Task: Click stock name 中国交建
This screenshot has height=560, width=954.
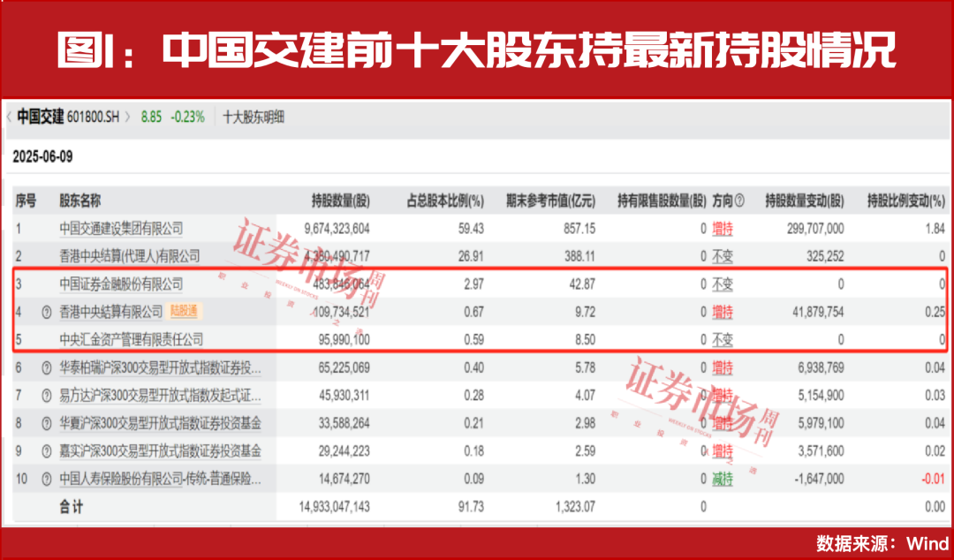Action: tap(40, 117)
